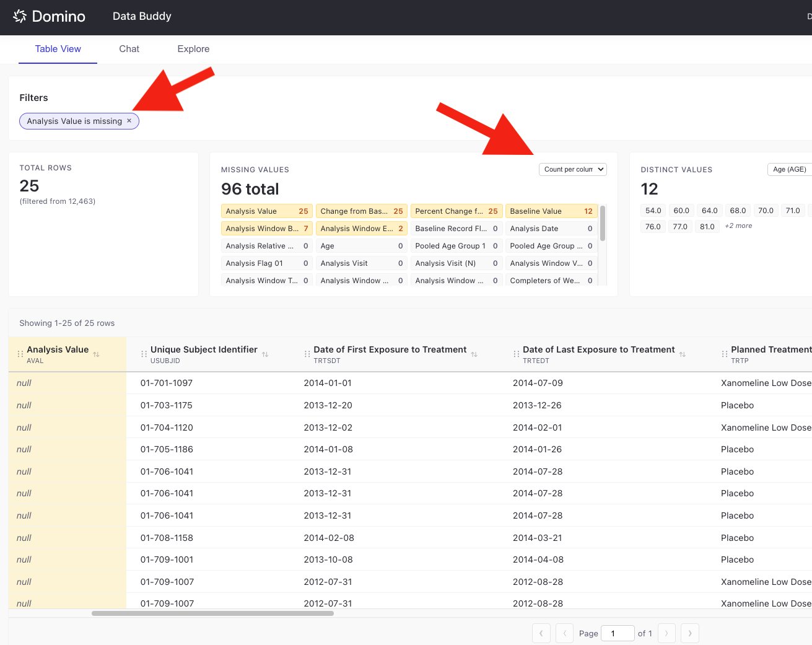Open the Age (AGE) distinct values dropdown
The image size is (812, 645).
point(790,169)
